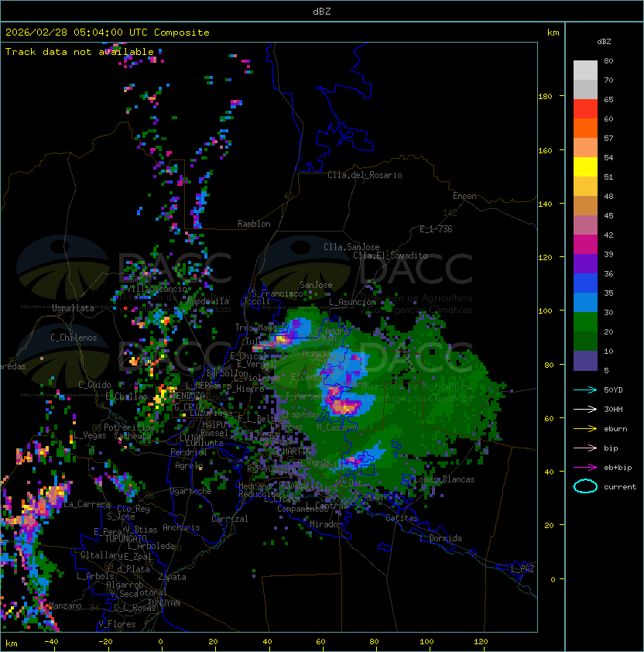
Task: Click the pink bip arrow symbol in legend
Action: pyautogui.click(x=585, y=448)
